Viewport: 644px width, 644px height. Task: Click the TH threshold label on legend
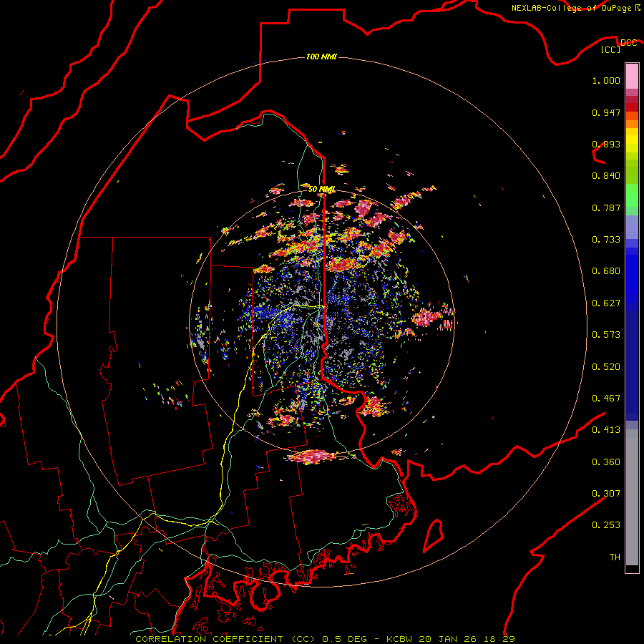click(615, 557)
